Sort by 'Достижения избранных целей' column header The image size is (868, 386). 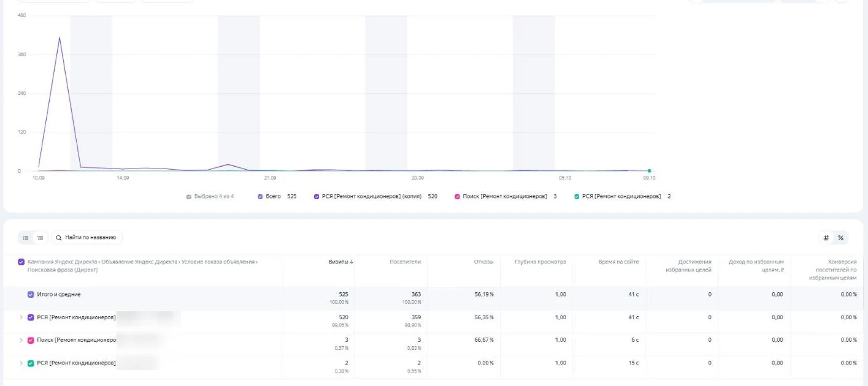688,266
